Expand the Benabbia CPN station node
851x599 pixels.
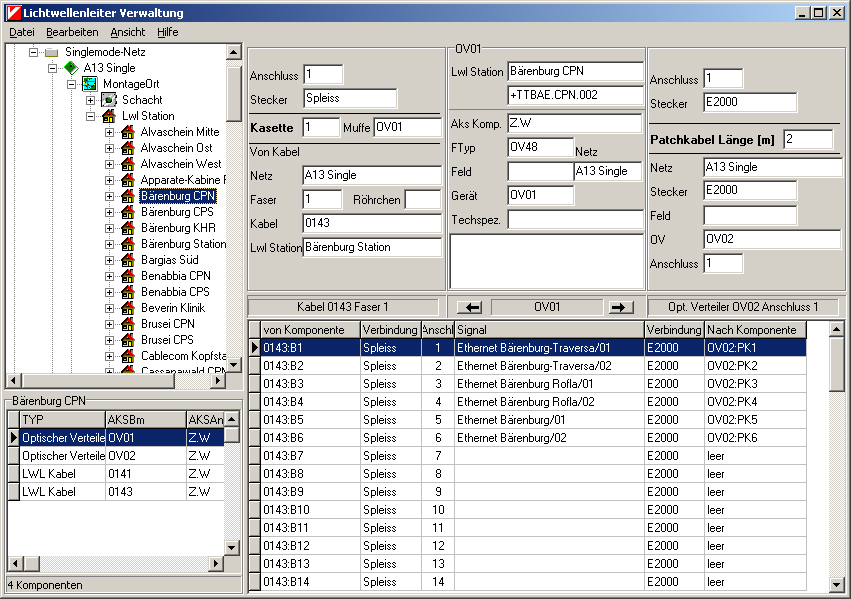pyautogui.click(x=110, y=276)
